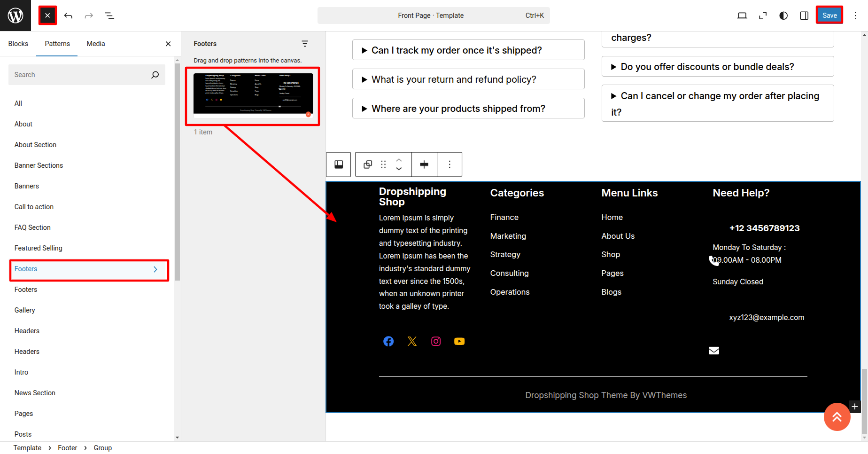Toggle fullscreen zoom-out view

coord(763,16)
